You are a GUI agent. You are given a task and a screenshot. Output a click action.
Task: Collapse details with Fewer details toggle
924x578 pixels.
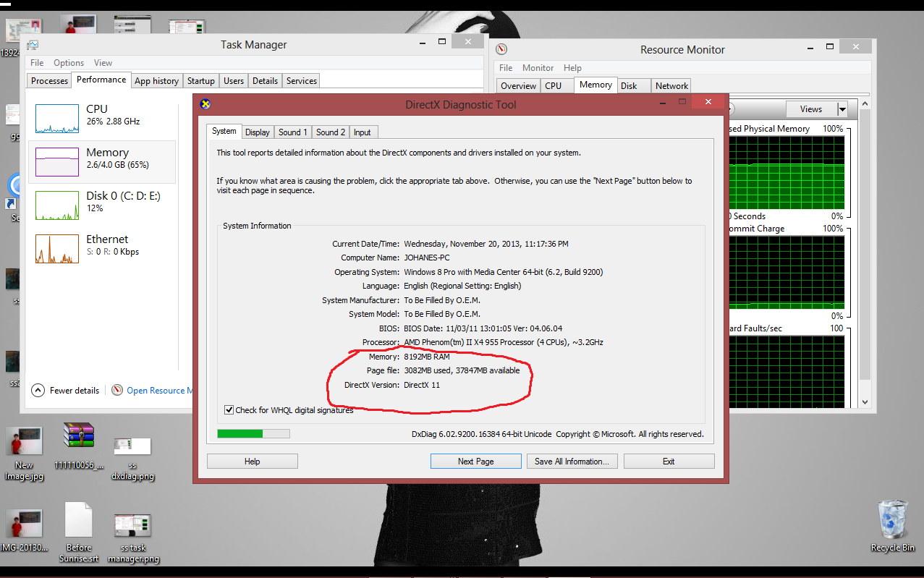point(65,390)
